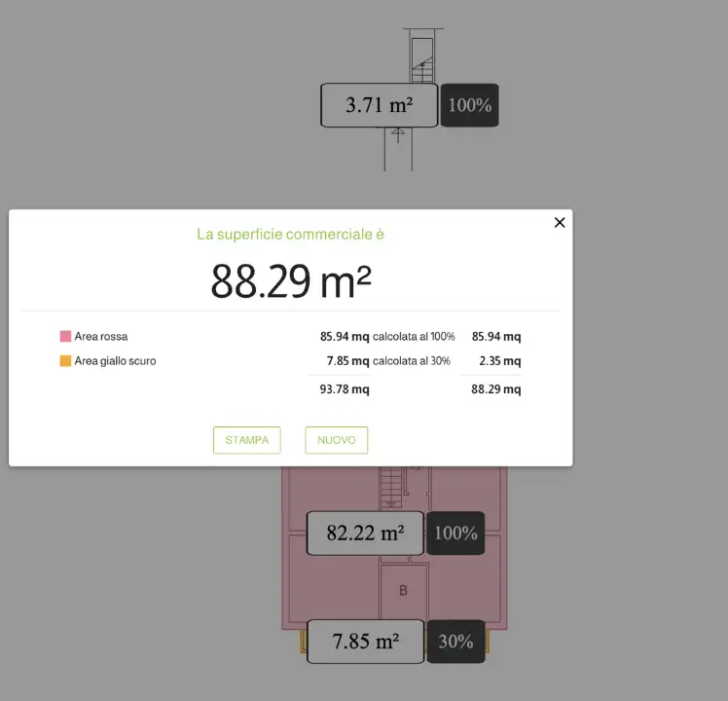This screenshot has height=701, width=728.
Task: Click room B in the floor plan
Action: (403, 591)
